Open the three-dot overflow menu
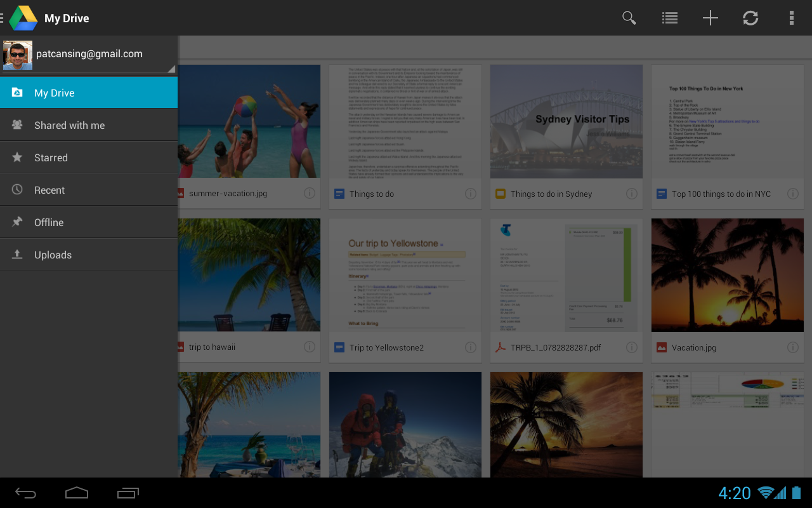Viewport: 812px width, 508px height. click(x=791, y=18)
